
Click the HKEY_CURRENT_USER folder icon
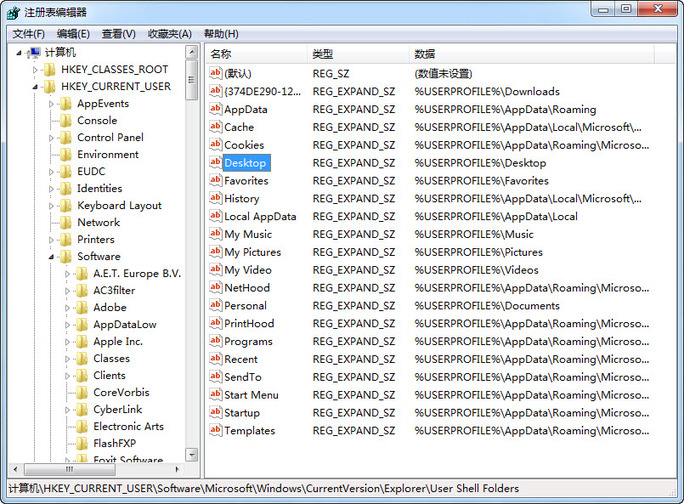[x=49, y=86]
